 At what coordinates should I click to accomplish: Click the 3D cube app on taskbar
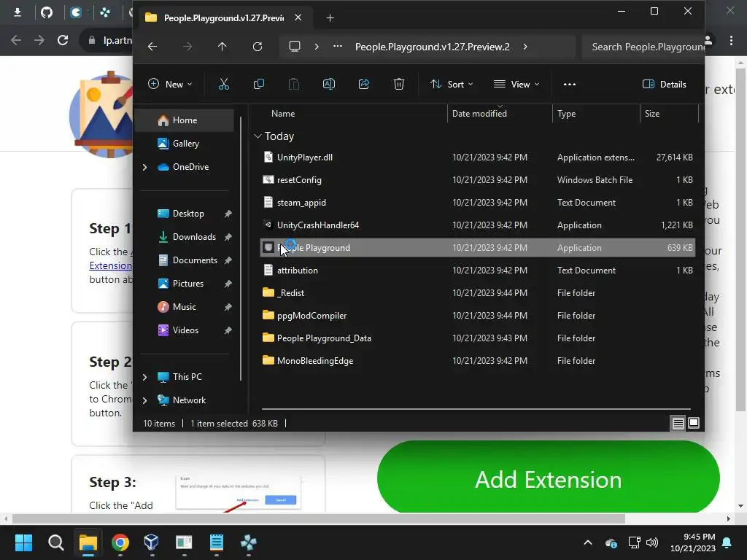click(152, 542)
